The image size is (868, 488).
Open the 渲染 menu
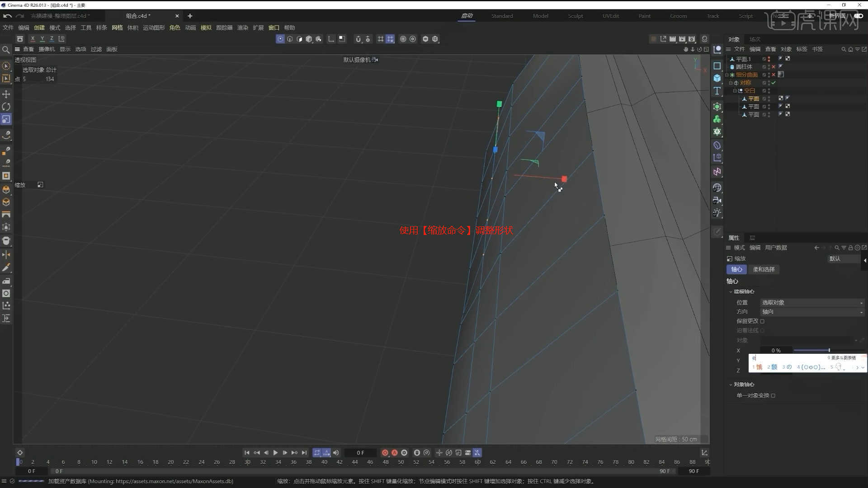(x=243, y=28)
